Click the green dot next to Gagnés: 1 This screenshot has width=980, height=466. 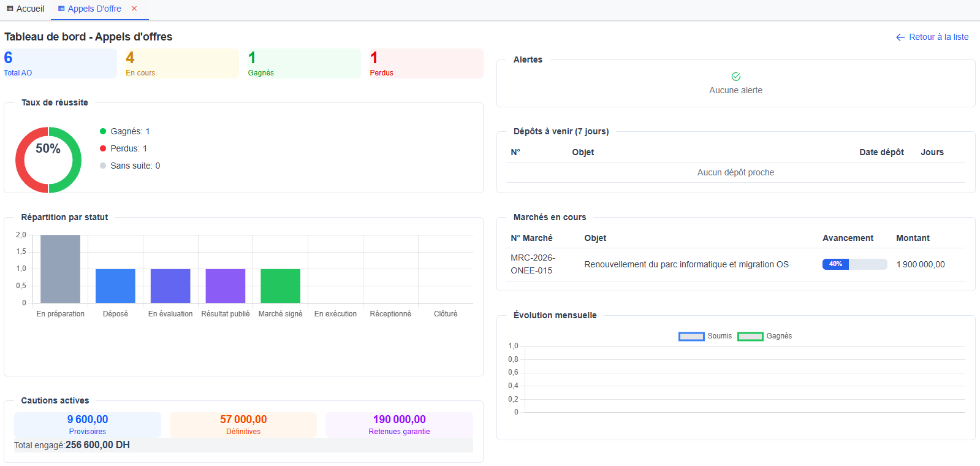[x=103, y=131]
